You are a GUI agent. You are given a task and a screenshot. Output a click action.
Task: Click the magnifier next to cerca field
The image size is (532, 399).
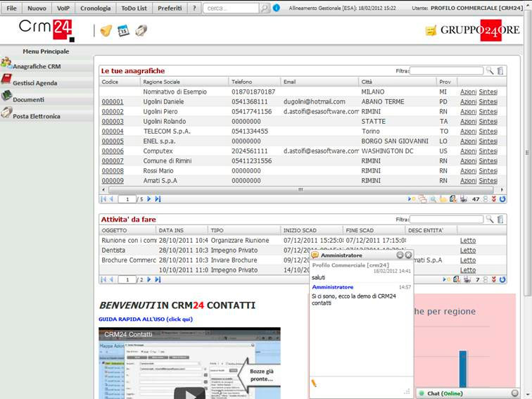point(264,8)
